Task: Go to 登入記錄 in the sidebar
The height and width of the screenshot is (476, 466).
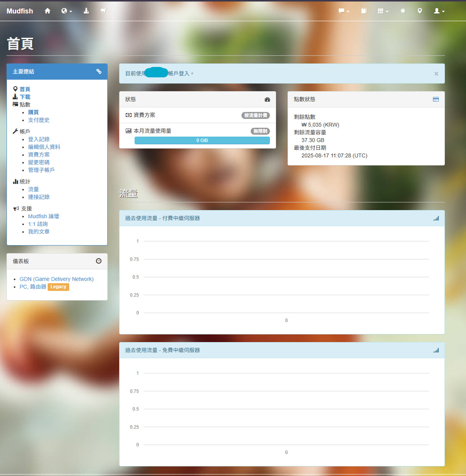Action: (39, 139)
